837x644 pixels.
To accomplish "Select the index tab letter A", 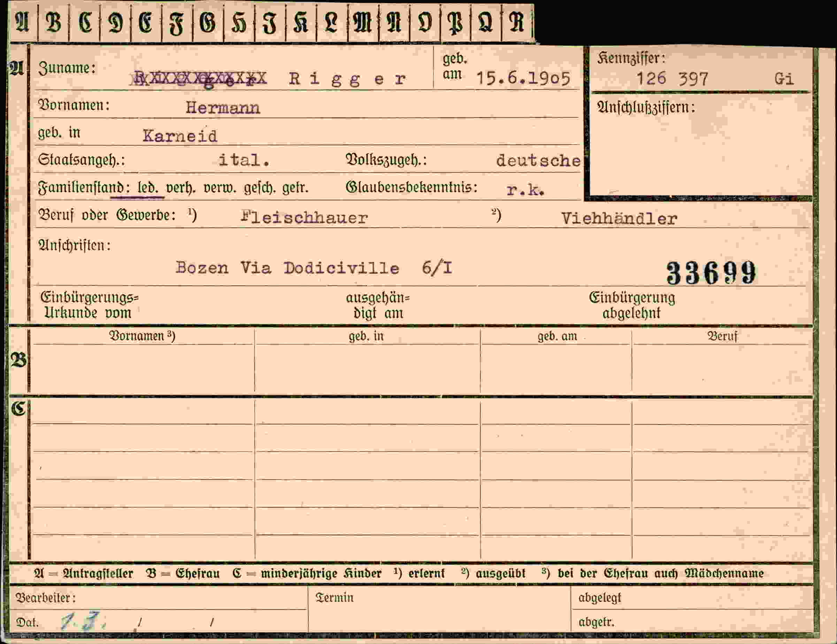I will coord(22,23).
